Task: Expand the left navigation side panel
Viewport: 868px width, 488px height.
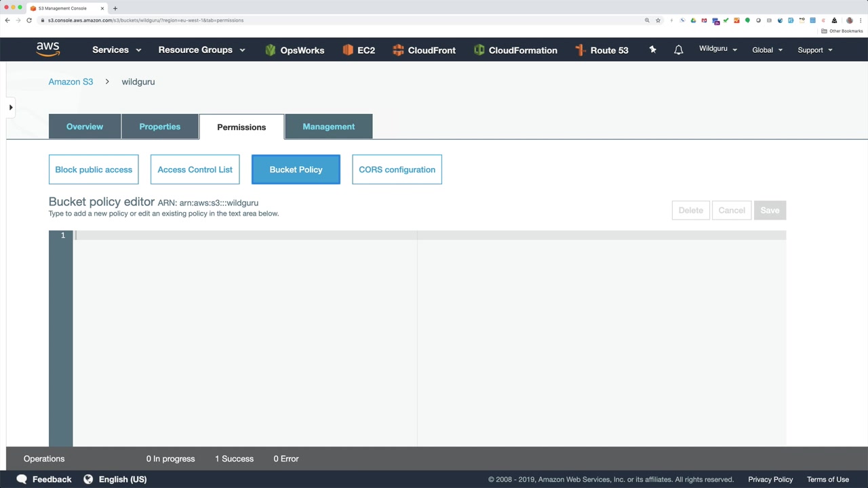Action: tap(11, 107)
